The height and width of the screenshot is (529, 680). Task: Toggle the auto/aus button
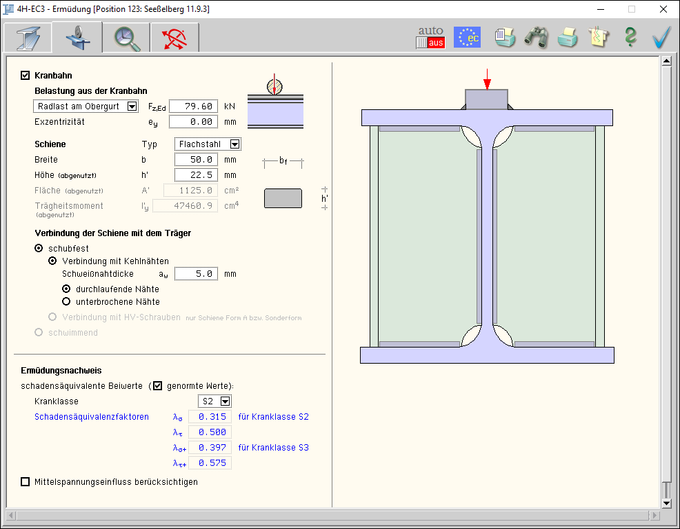[429, 37]
